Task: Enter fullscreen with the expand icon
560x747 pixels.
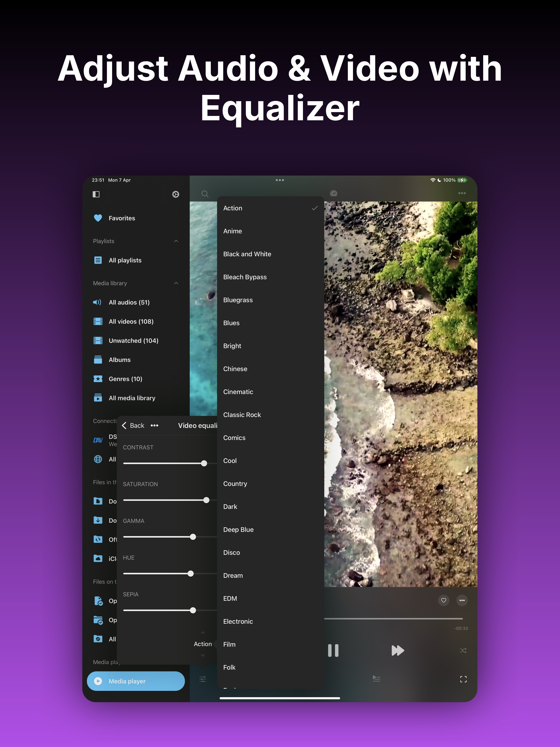Action: point(463,679)
